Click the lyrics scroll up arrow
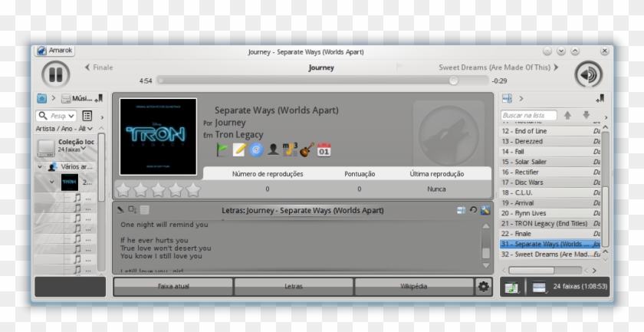This screenshot has width=644, height=332. (485, 226)
